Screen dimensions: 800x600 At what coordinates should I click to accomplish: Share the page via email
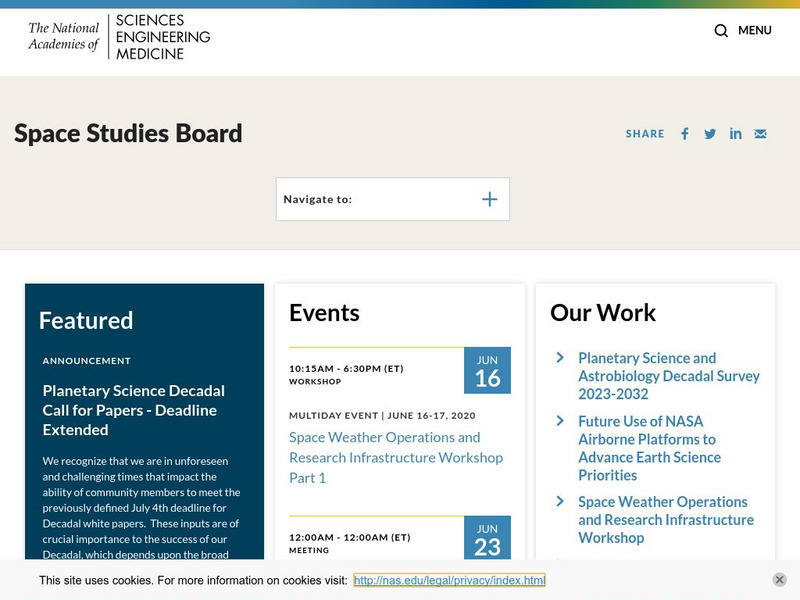(761, 133)
